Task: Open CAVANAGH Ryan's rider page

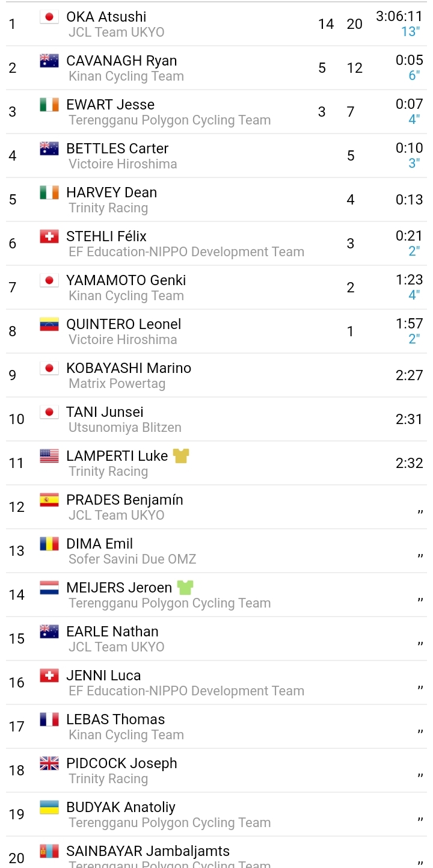Action: coord(121,61)
